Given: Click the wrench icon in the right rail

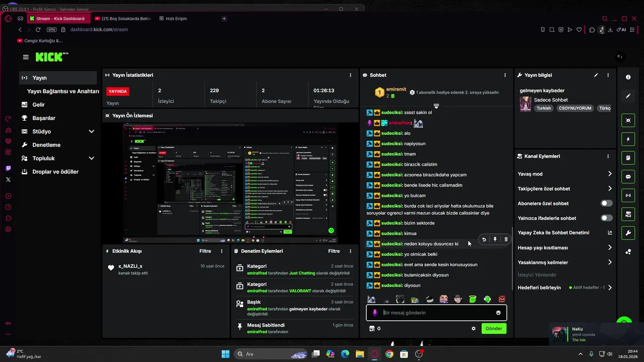Looking at the screenshot, I should [628, 233].
